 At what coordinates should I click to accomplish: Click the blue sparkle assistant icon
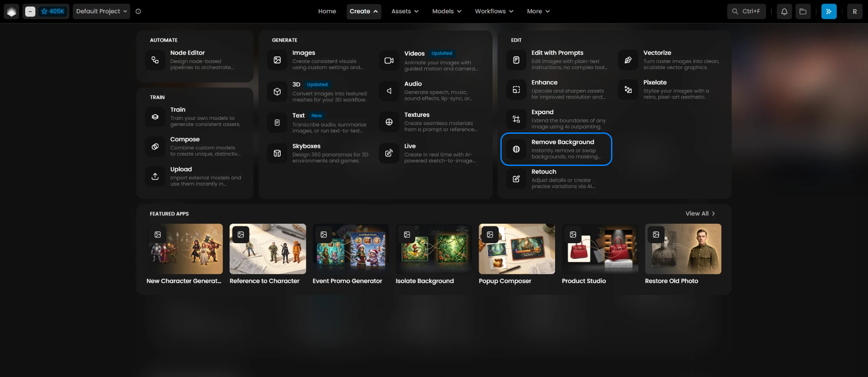[829, 12]
